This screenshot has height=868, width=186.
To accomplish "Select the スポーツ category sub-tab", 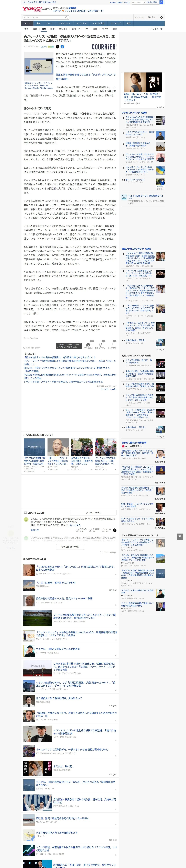I will 76,29.
